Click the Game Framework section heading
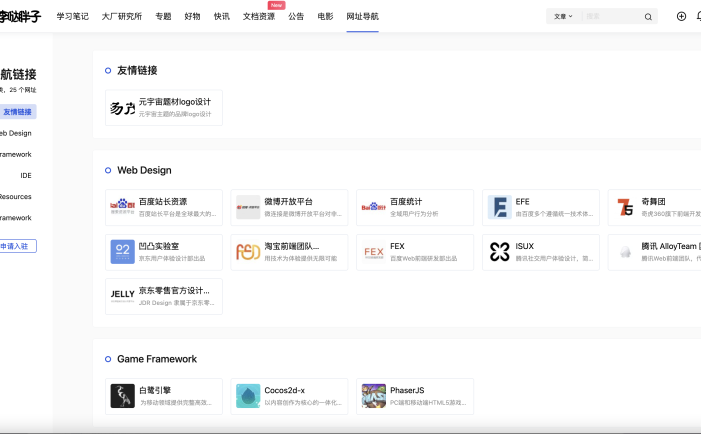The image size is (701, 434). tap(157, 359)
